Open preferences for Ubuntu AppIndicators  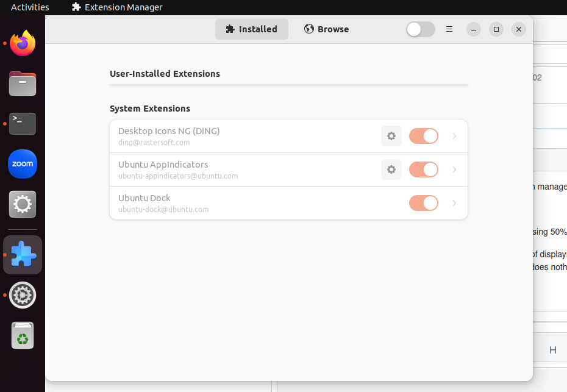[391, 169]
